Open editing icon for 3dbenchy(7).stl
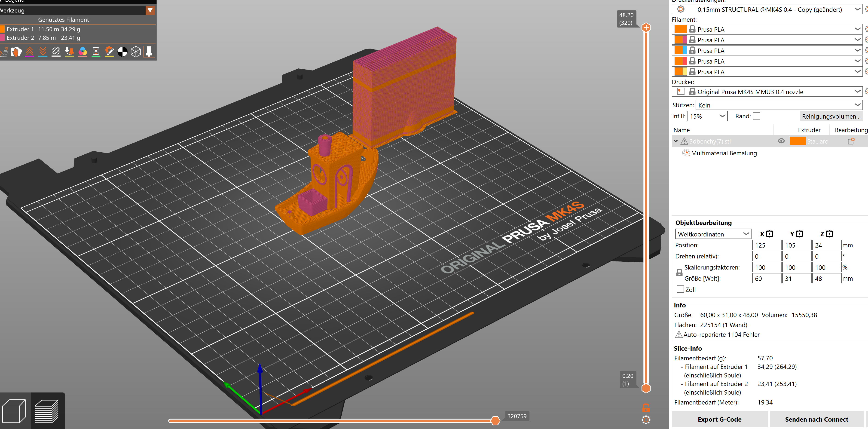868x429 pixels. click(x=851, y=141)
